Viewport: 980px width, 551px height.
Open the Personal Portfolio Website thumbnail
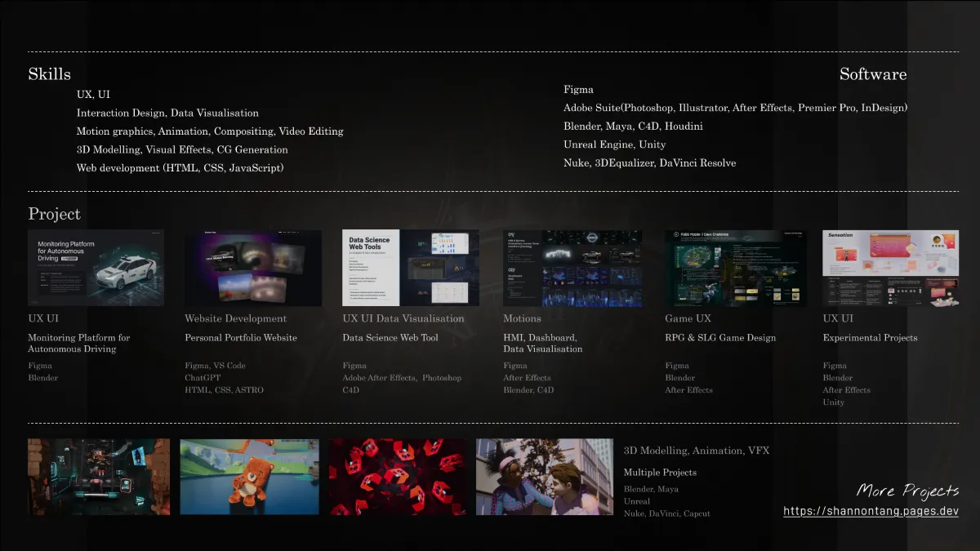(252, 268)
